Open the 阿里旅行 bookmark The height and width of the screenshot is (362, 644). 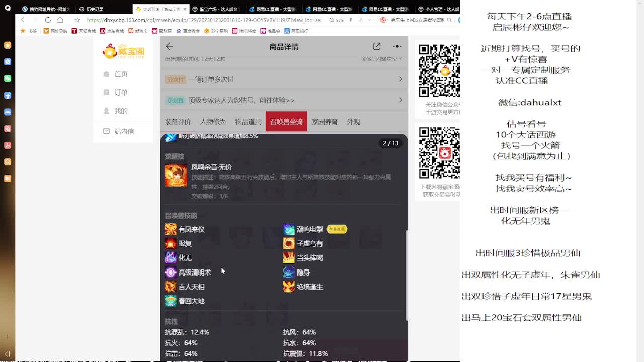[296, 31]
